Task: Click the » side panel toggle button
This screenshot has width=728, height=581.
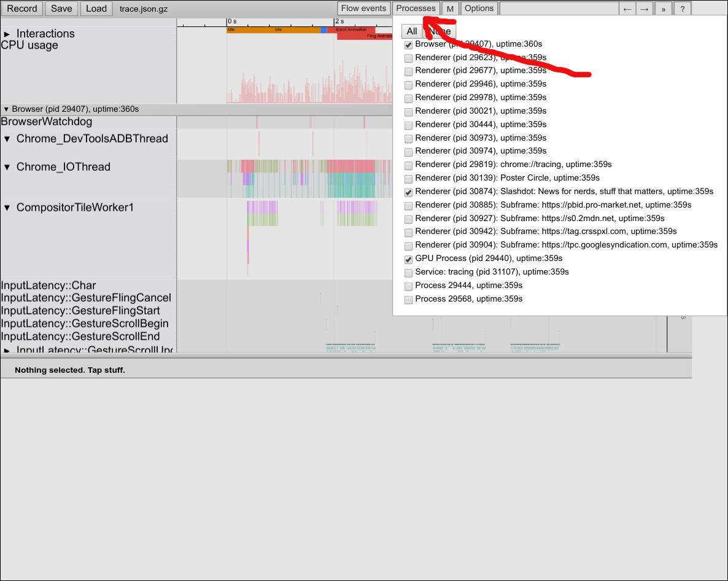Action: tap(664, 9)
